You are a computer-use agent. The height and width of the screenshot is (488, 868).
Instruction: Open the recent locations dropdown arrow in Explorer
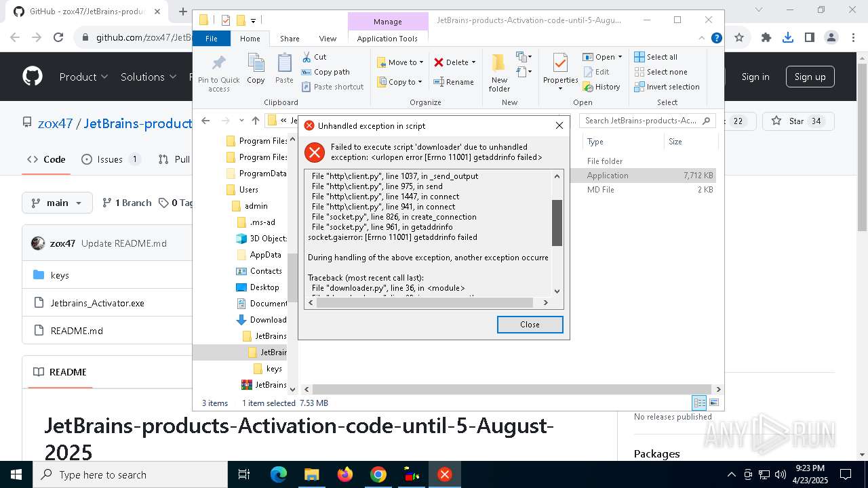point(241,121)
